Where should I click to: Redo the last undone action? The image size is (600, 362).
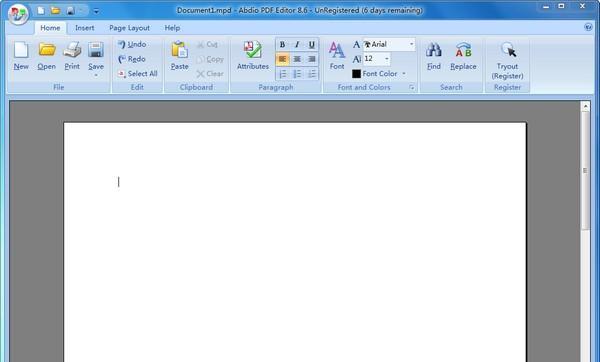pyautogui.click(x=132, y=59)
